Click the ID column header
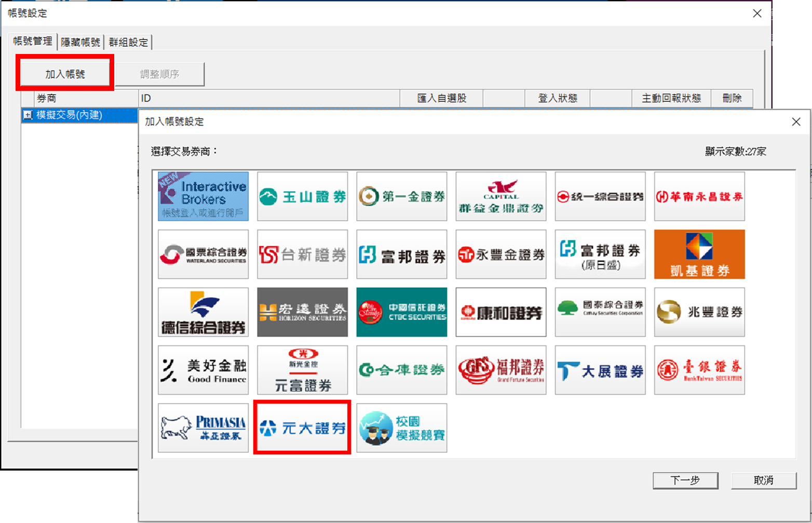Image resolution: width=812 pixels, height=523 pixels. [x=269, y=98]
